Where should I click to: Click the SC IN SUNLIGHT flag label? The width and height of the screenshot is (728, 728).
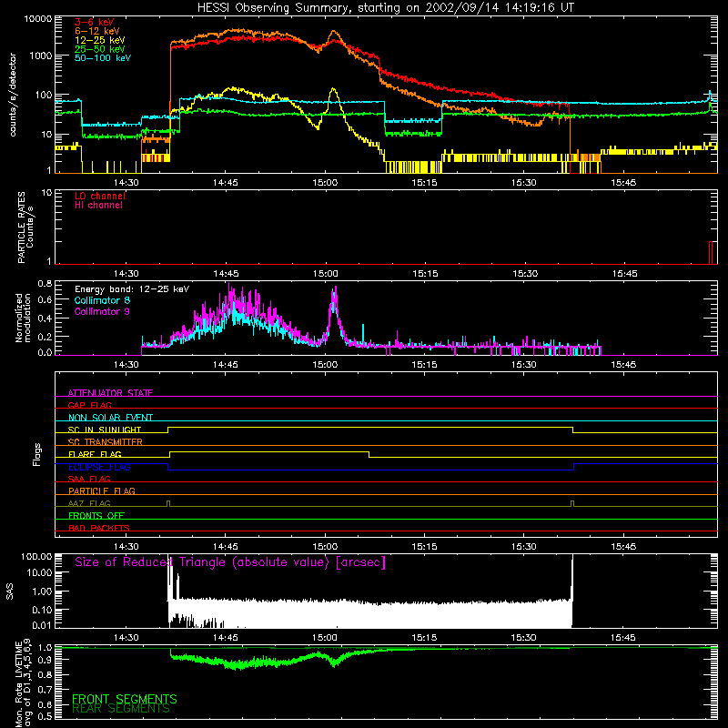pyautogui.click(x=105, y=430)
